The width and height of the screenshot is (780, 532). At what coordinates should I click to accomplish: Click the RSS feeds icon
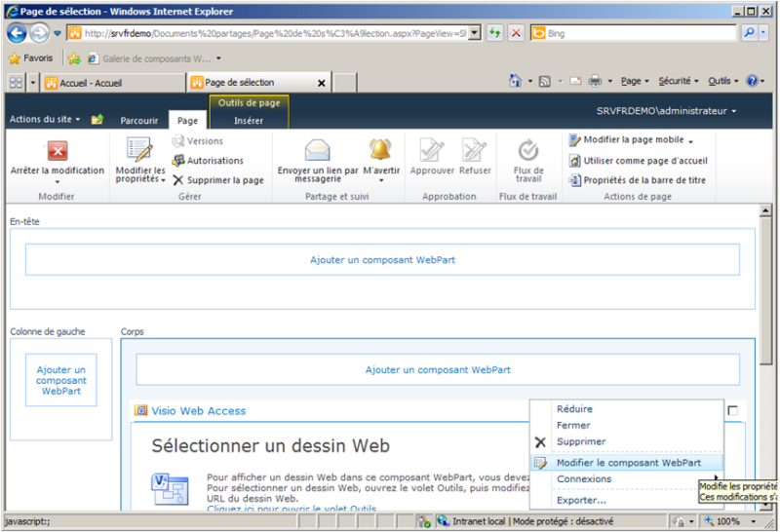click(545, 81)
